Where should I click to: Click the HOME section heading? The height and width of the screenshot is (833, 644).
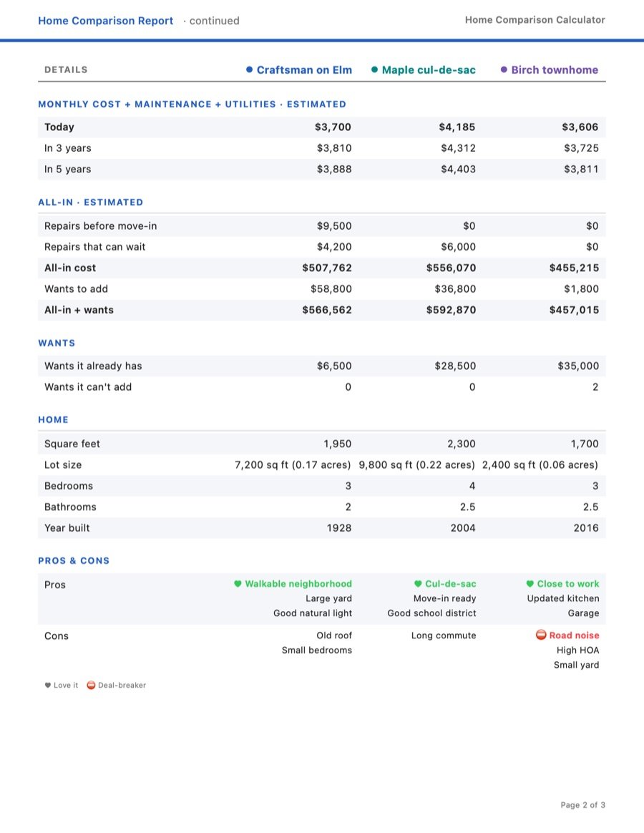tap(53, 419)
